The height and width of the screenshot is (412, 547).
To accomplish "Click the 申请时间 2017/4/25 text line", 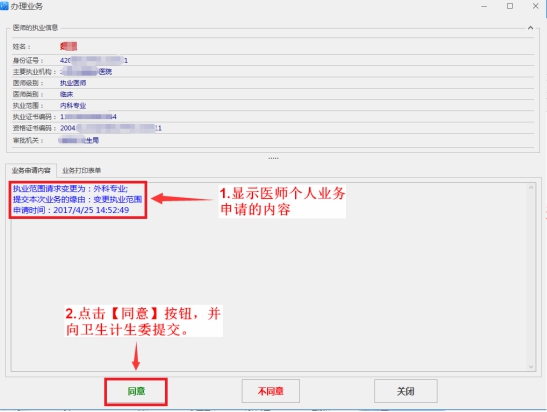I will point(71,210).
